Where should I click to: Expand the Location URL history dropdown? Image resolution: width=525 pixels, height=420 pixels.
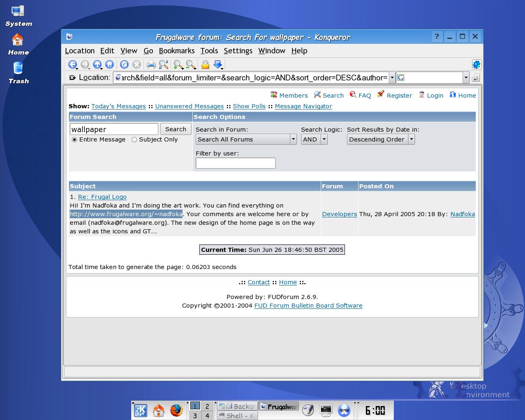[x=392, y=78]
